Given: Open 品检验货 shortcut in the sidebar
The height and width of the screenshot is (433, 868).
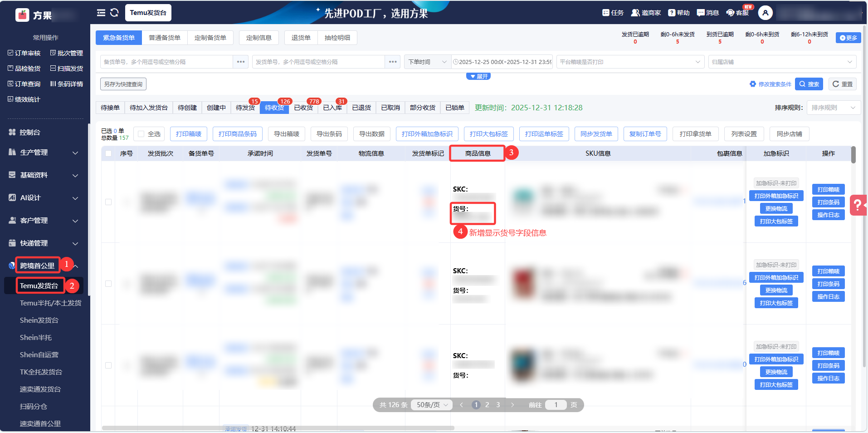Looking at the screenshot, I should (x=24, y=69).
